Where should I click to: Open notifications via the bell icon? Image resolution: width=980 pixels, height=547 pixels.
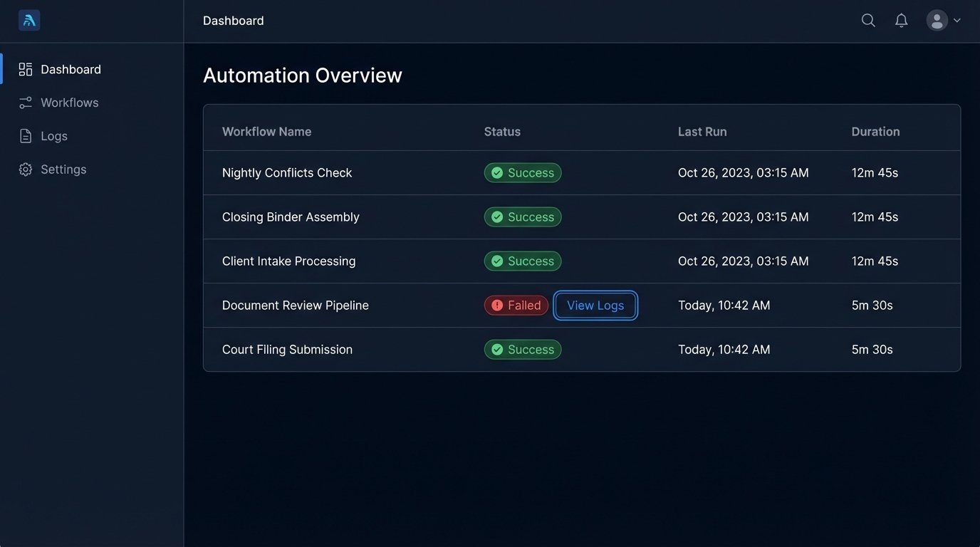coord(901,20)
